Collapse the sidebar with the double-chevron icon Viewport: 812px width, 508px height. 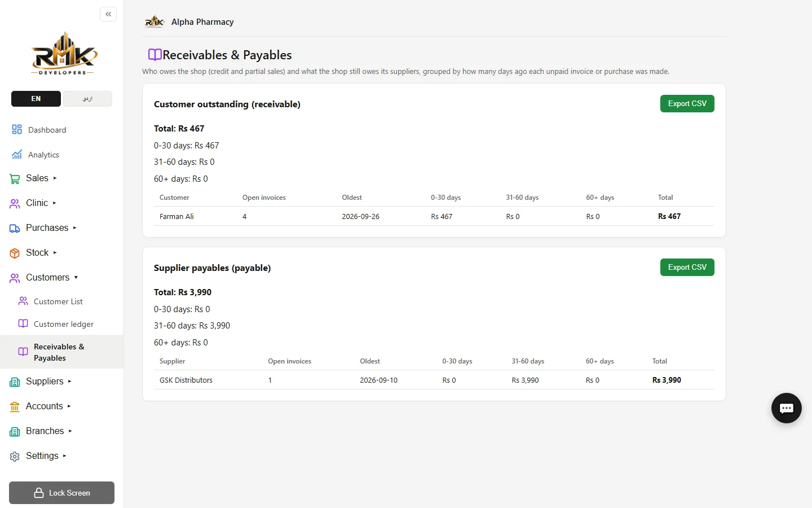point(108,14)
